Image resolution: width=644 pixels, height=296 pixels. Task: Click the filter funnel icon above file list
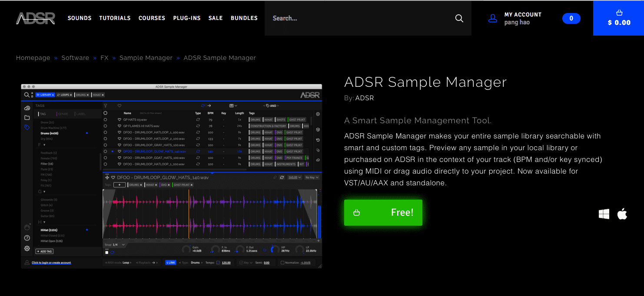point(105,105)
